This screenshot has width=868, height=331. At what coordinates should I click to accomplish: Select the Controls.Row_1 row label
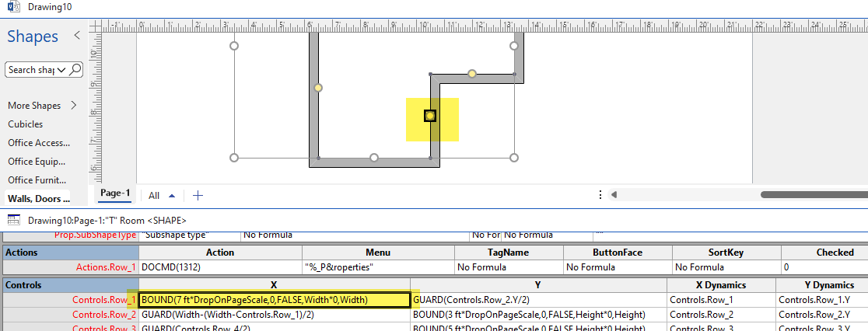70,300
